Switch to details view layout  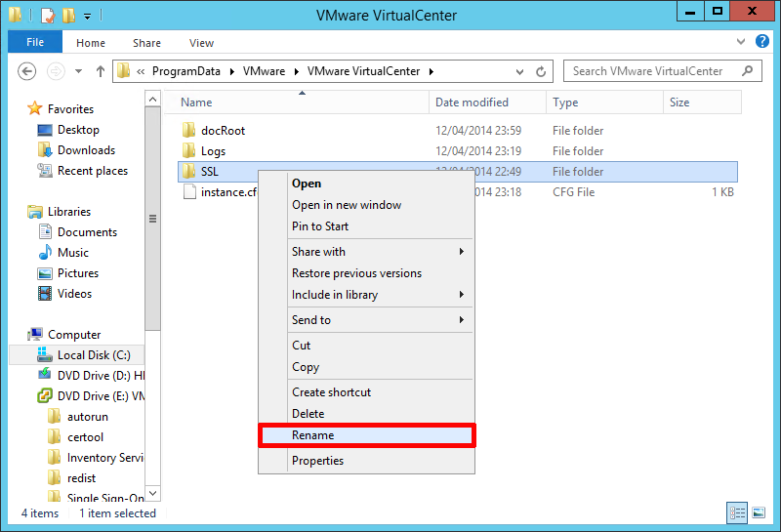[x=737, y=512]
